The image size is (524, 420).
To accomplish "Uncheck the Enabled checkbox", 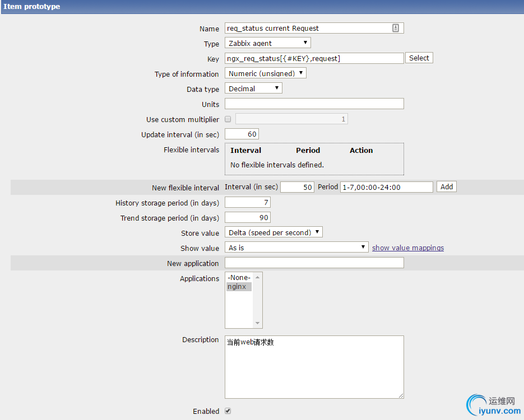I will point(228,411).
